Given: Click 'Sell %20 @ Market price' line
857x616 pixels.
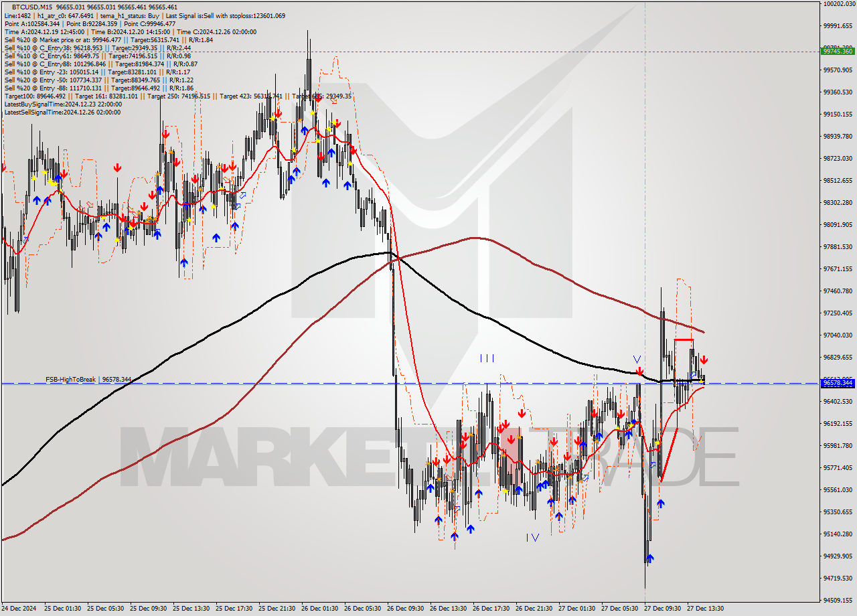Looking at the screenshot, I should coord(108,40).
